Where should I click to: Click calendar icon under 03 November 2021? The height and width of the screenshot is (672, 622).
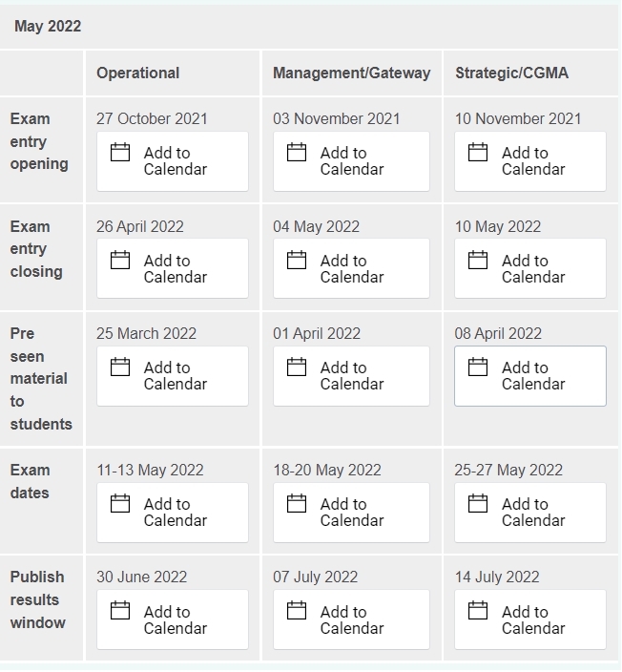(x=297, y=153)
